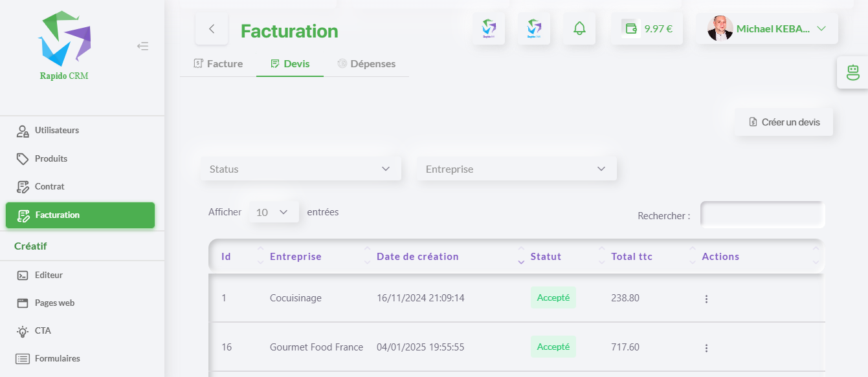Click the first Rapido CRM header shortcut

(489, 28)
